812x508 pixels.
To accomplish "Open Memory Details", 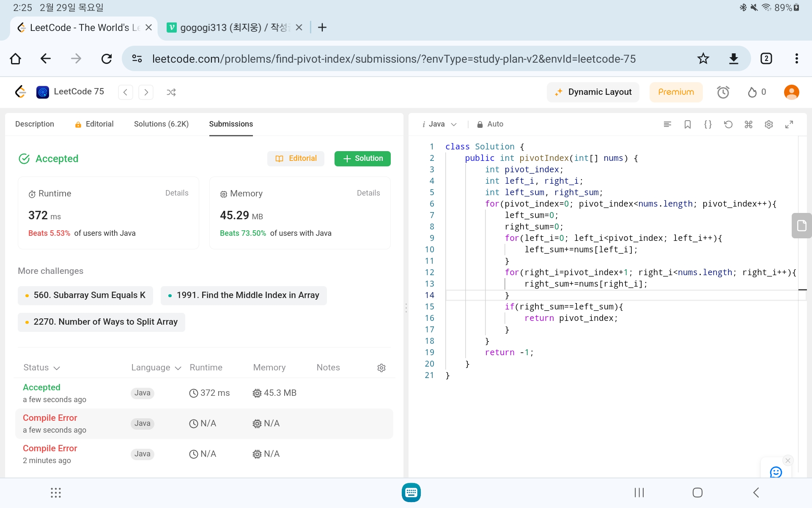I will 368,193.
